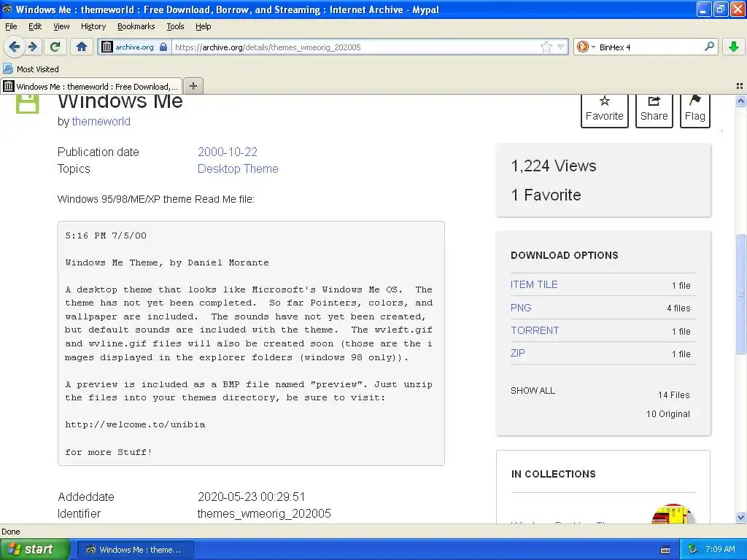
Task: Click the system tray notification icon
Action: click(693, 549)
